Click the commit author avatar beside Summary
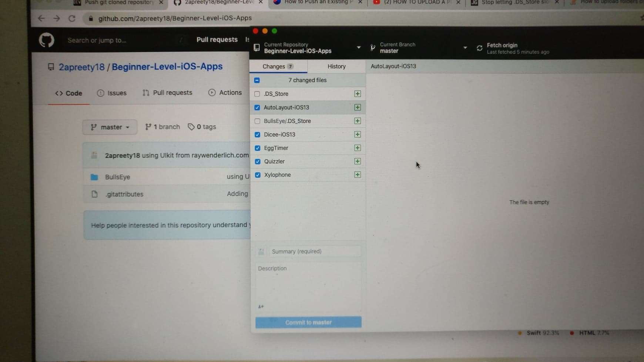644x362 pixels. 261,251
